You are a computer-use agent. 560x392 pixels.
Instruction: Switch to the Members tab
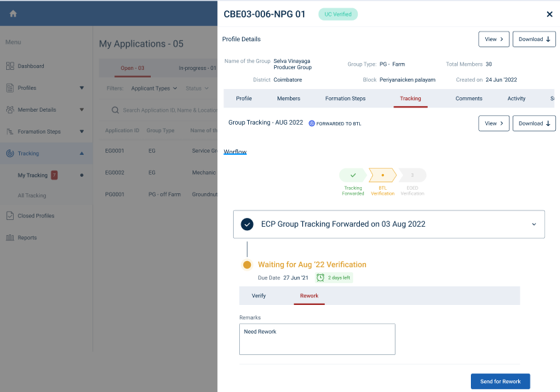[x=289, y=99]
